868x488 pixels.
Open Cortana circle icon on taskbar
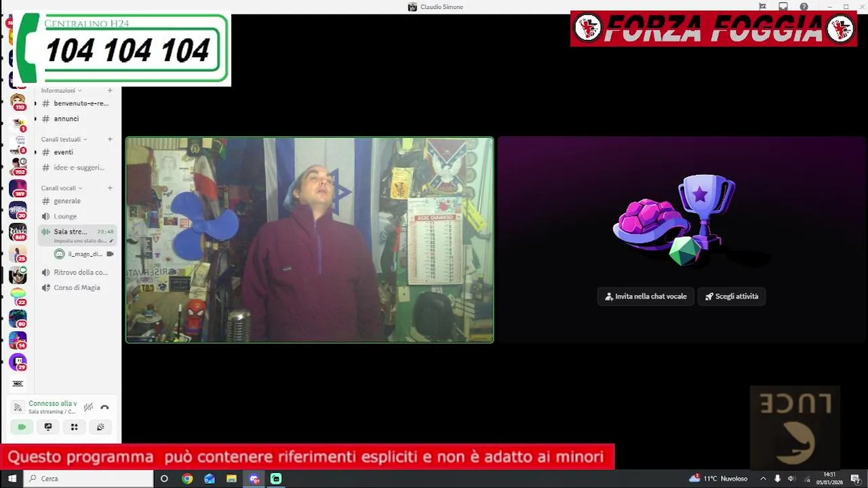pos(164,479)
